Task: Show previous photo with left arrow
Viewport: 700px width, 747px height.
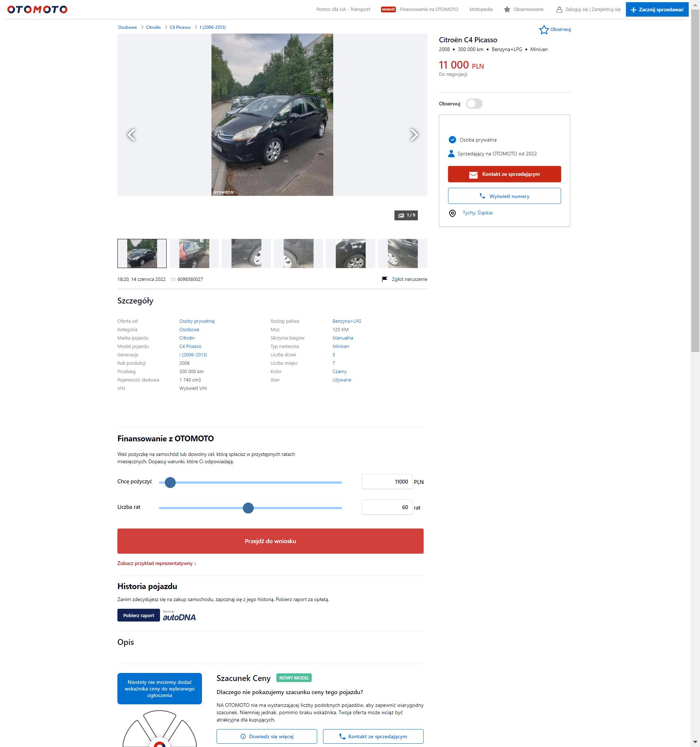Action: point(131,135)
